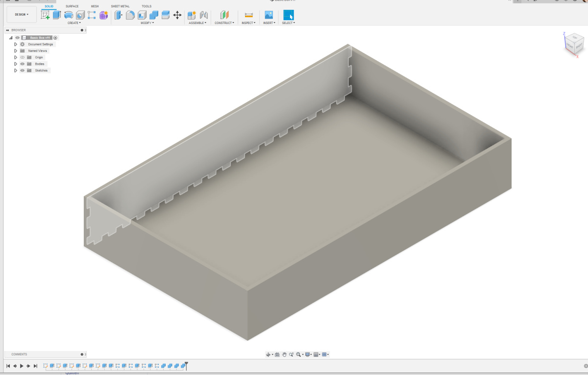Select the Press Pull tool
The width and height of the screenshot is (588, 375).
tap(118, 15)
